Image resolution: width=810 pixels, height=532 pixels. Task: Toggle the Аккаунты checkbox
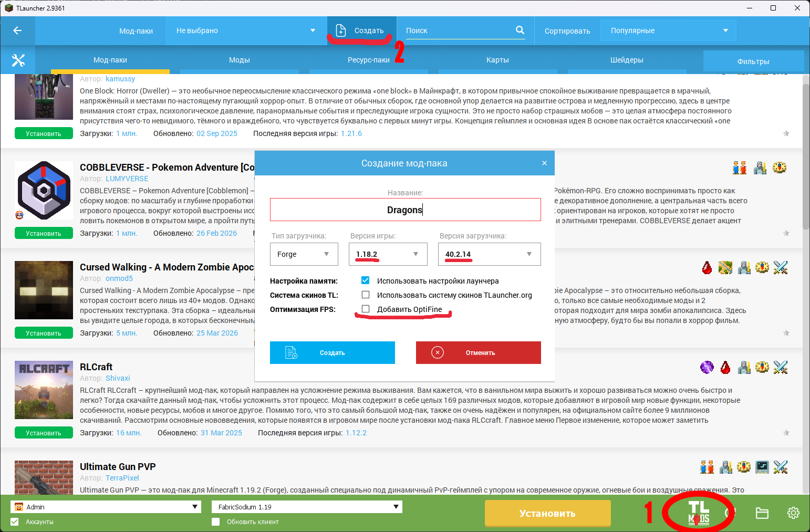[x=15, y=521]
